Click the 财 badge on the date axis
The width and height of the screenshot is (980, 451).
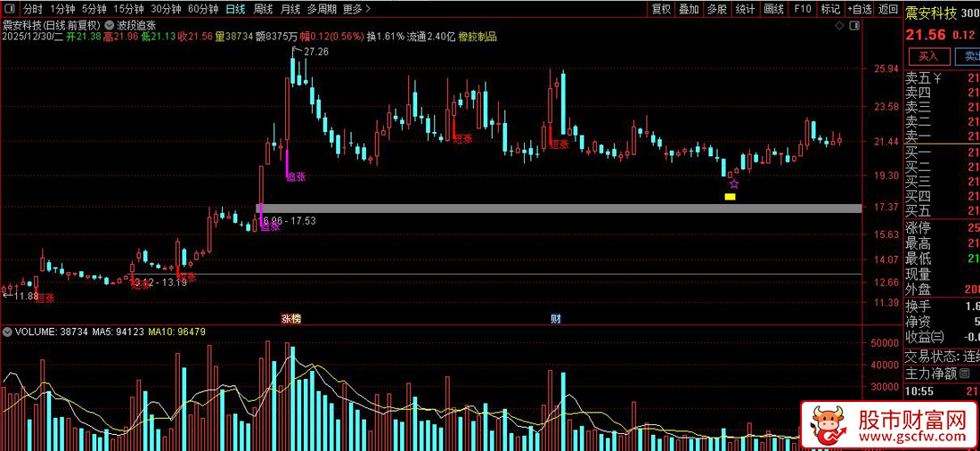[556, 319]
